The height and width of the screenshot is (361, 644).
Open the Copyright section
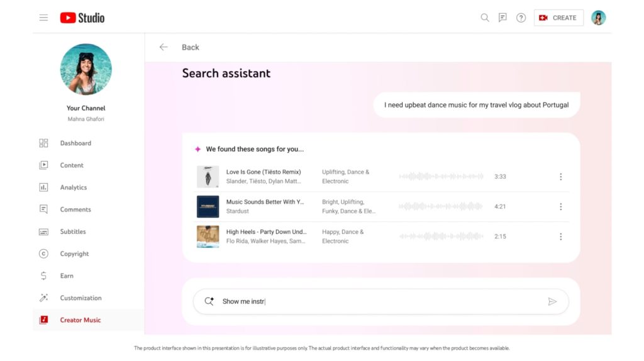coord(74,254)
